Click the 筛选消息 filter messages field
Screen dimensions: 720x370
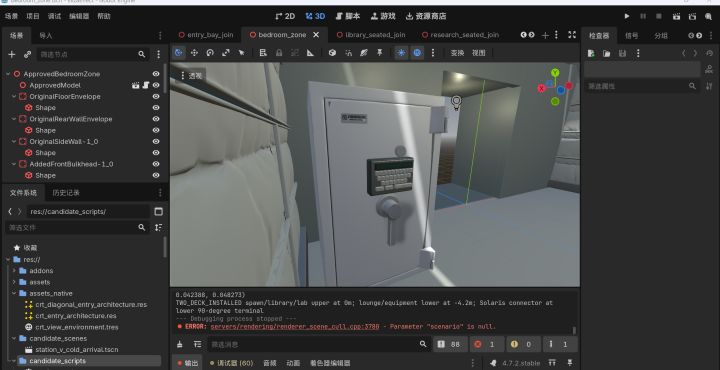320,344
